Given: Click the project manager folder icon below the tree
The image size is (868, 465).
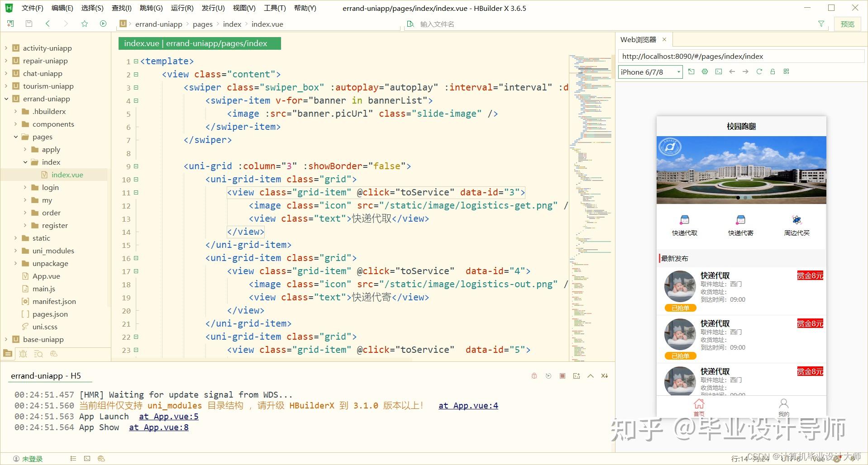Looking at the screenshot, I should [x=8, y=354].
